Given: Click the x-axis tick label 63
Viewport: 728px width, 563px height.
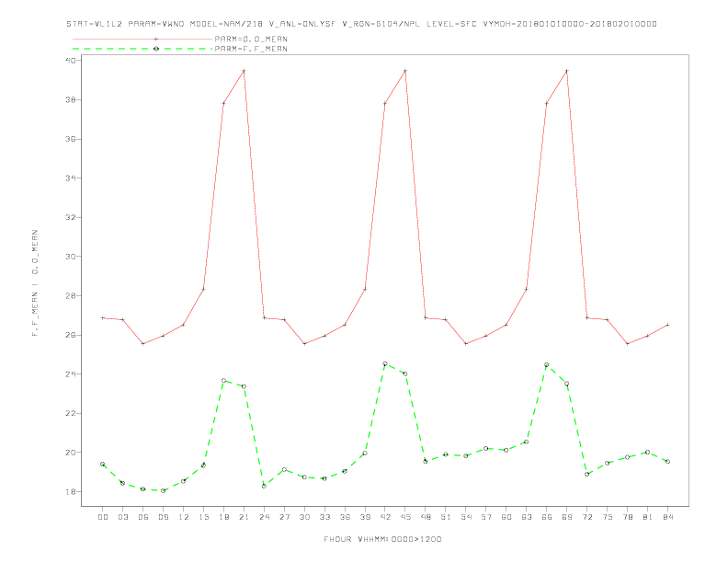Looking at the screenshot, I should 527,517.
